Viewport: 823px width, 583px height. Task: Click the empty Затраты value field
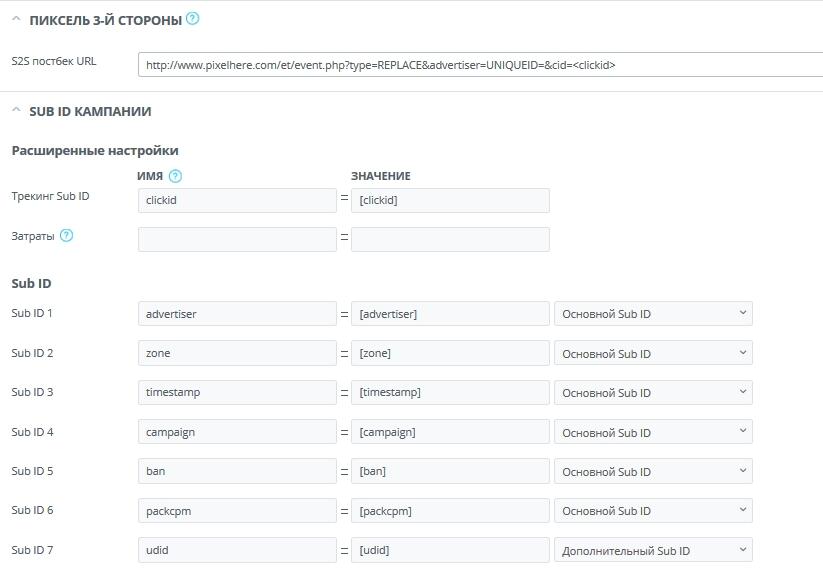pos(450,239)
